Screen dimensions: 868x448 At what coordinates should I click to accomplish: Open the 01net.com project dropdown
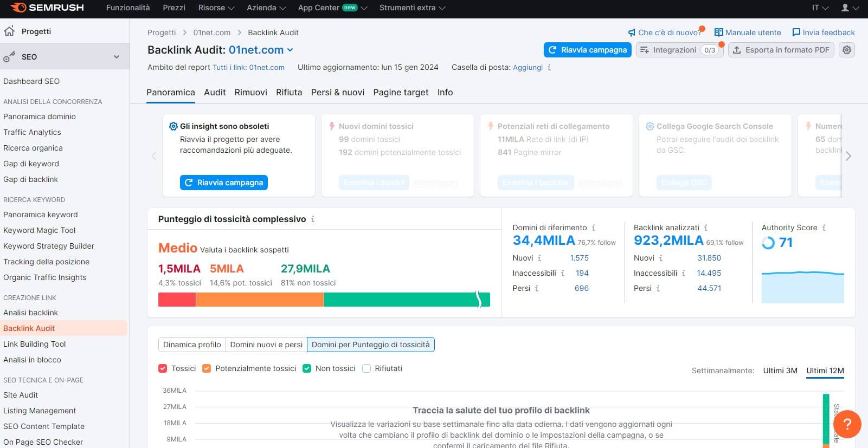(261, 50)
